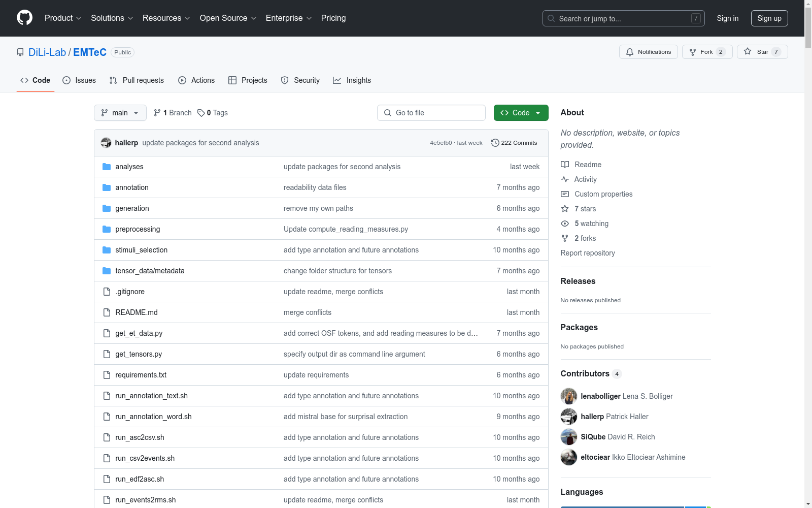Click the GitHub logo icon
The height and width of the screenshot is (508, 812).
tap(24, 18)
